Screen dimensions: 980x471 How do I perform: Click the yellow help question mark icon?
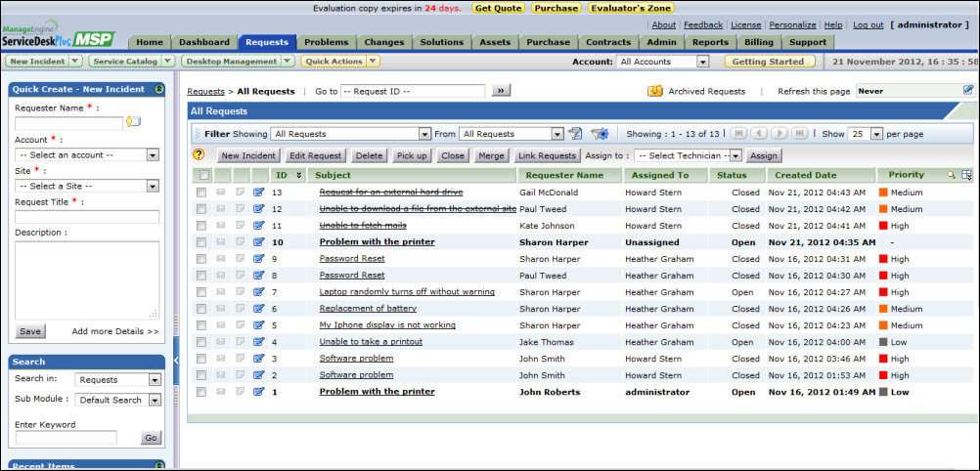click(200, 154)
